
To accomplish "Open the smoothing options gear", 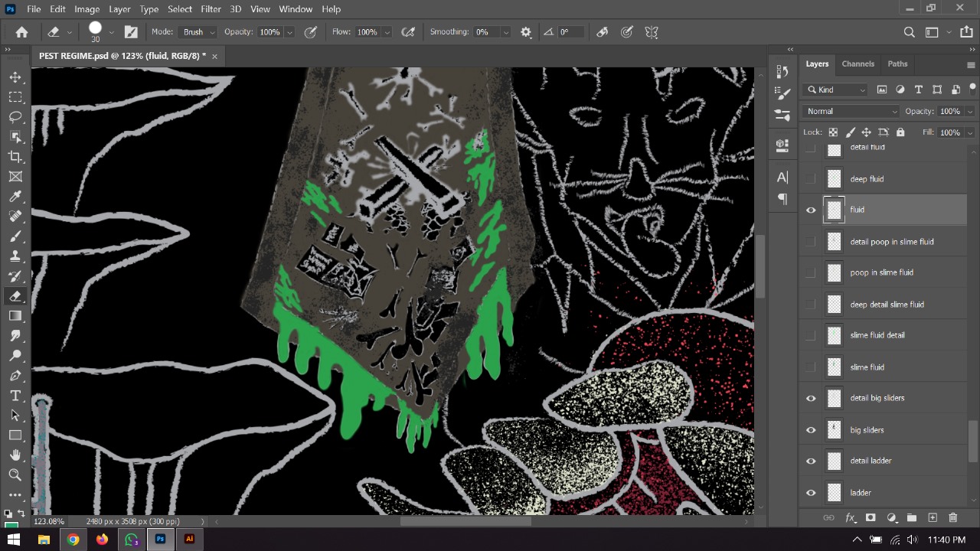I will tap(526, 32).
